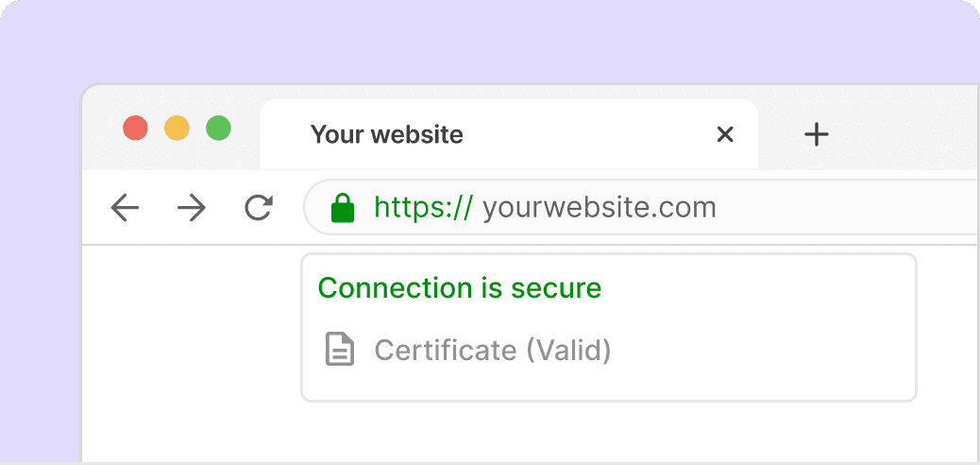Image resolution: width=980 pixels, height=465 pixels.
Task: Click the certificate document icon
Action: point(340,349)
